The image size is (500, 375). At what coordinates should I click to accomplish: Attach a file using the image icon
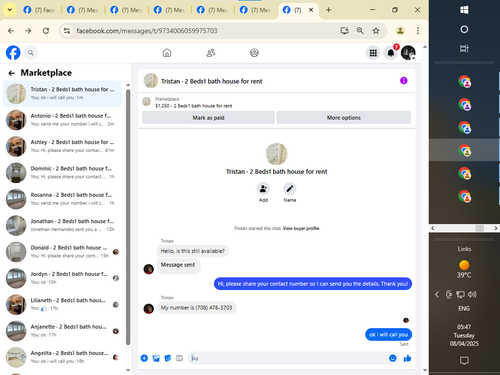156,358
